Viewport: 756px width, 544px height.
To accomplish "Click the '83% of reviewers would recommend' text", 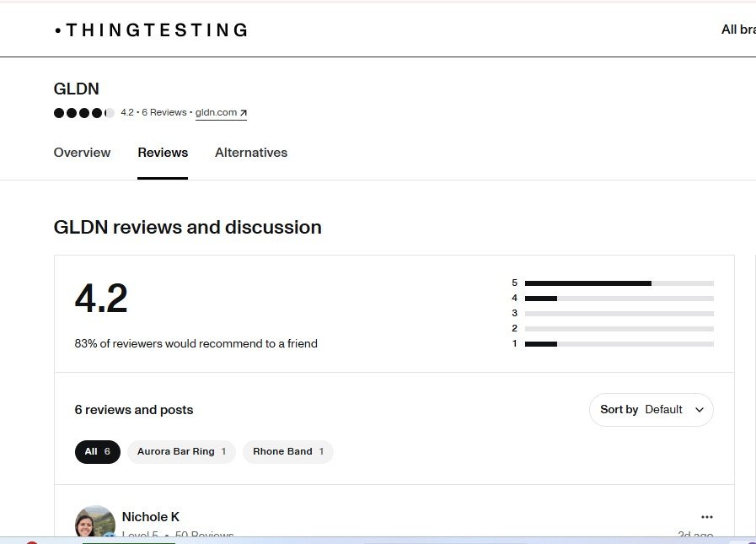I will click(196, 343).
